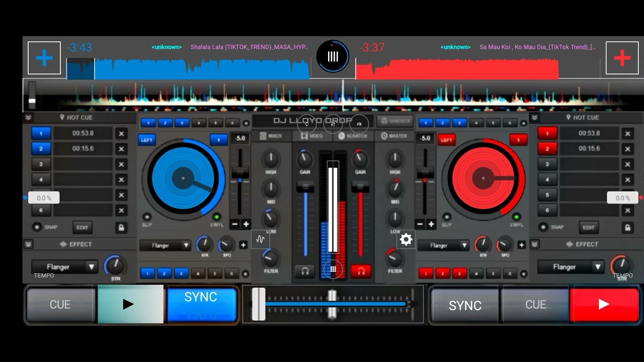The height and width of the screenshot is (362, 644).
Task: Add effect slot on left deck
Action: (x=243, y=245)
